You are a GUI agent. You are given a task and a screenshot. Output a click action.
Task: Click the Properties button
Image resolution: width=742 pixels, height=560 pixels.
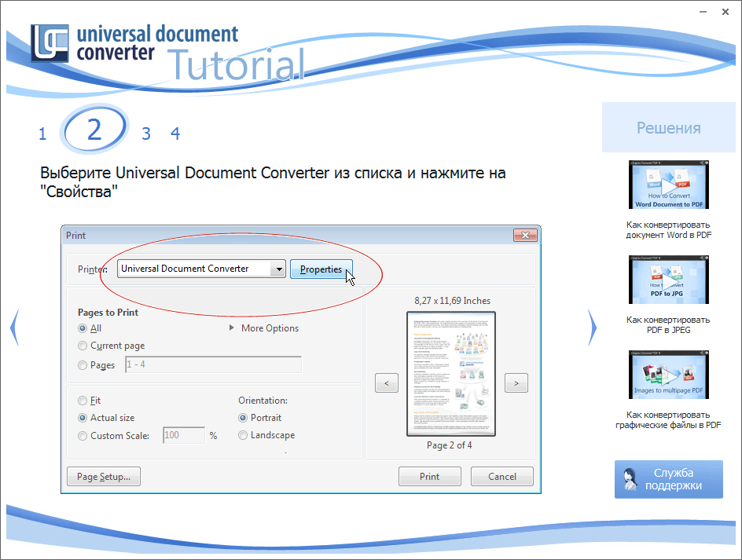click(x=321, y=269)
